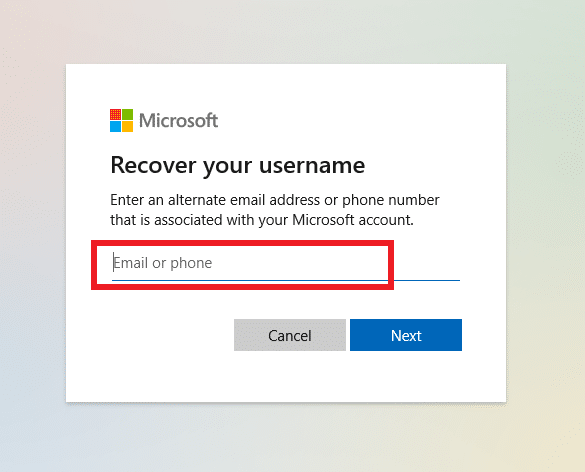Click the green square of the Microsoft logo
The height and width of the screenshot is (472, 585).
[x=127, y=115]
